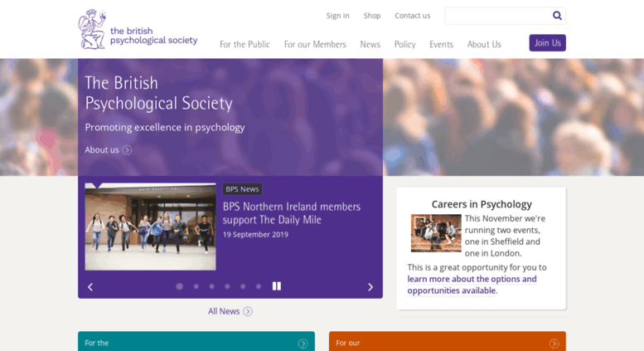Screen dimensions: 644x351
Task: Select the fourth carousel dot
Action: click(228, 286)
